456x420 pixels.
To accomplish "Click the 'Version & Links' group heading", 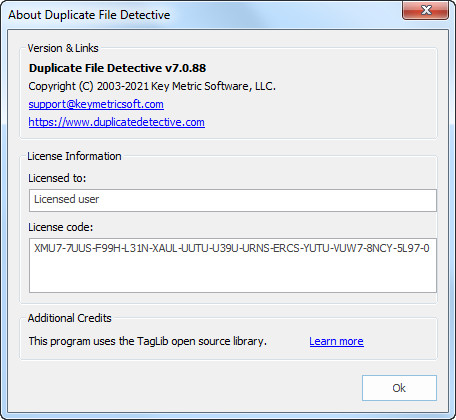I will point(63,48).
